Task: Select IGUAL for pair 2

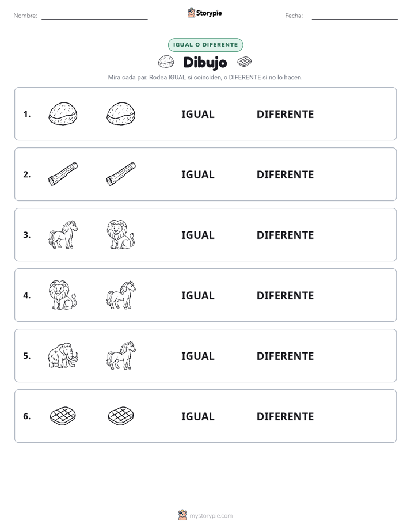Action: pos(197,174)
